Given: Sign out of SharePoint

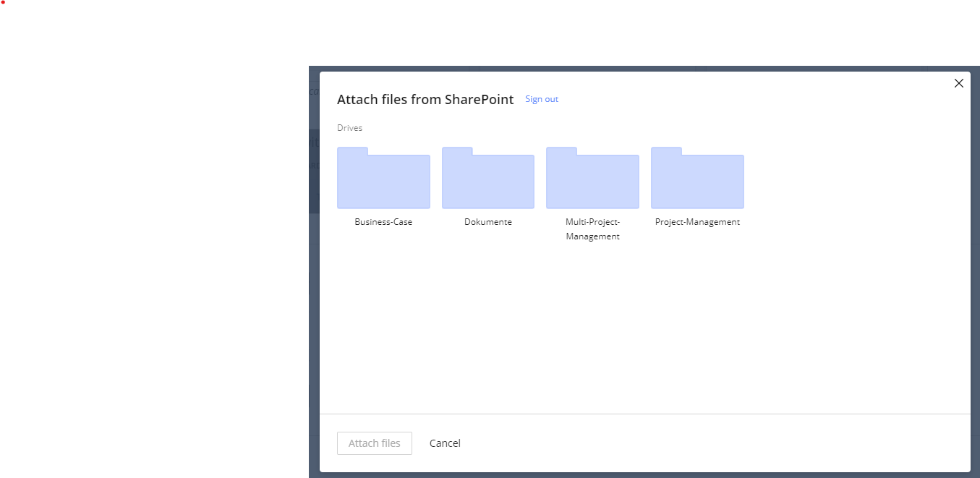Looking at the screenshot, I should tap(542, 99).
